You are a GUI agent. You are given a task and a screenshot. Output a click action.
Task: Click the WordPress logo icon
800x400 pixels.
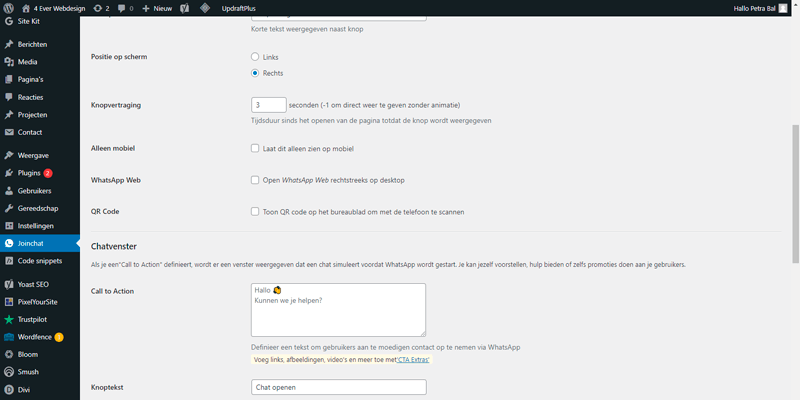point(9,7)
